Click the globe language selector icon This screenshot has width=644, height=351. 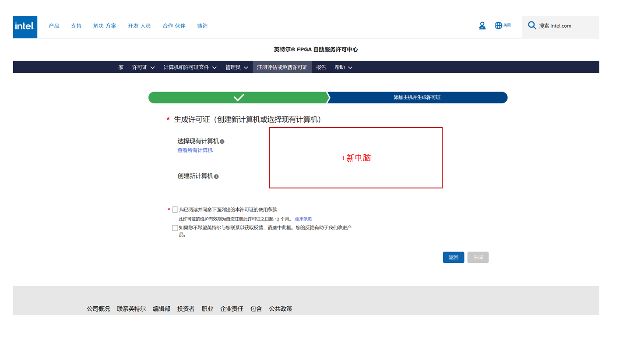coord(499,25)
